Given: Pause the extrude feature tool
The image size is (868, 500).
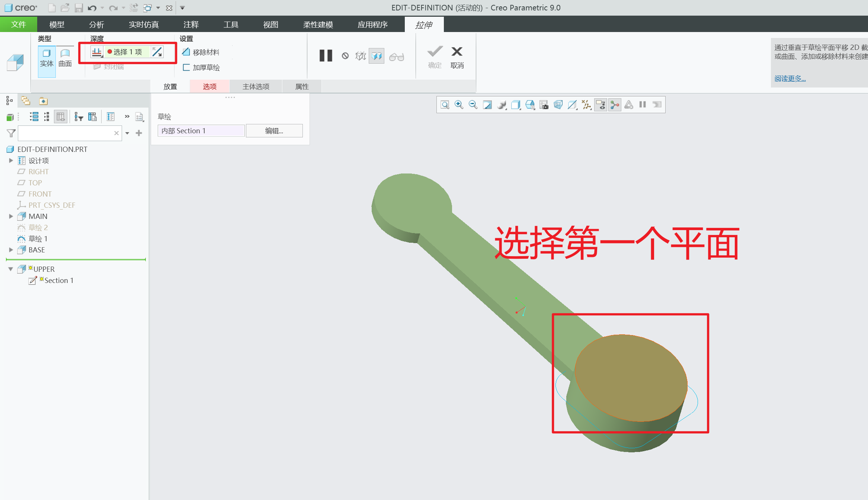Looking at the screenshot, I should (x=326, y=56).
